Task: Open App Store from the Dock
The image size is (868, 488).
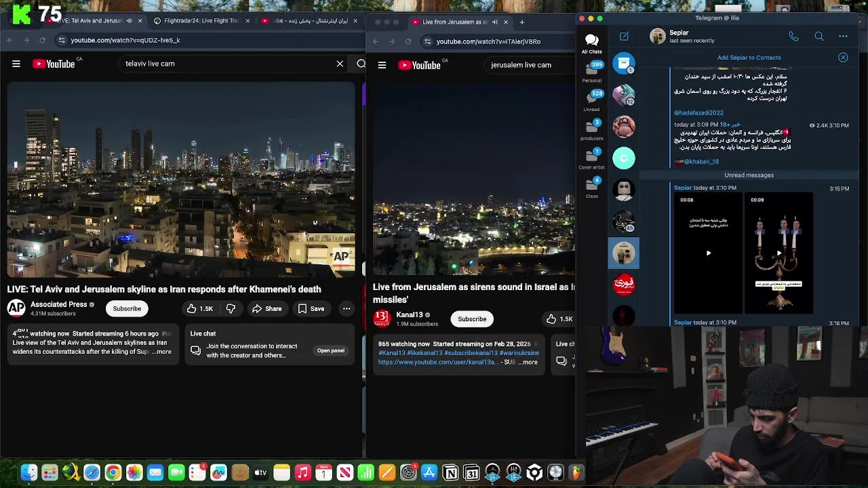Action: (429, 472)
